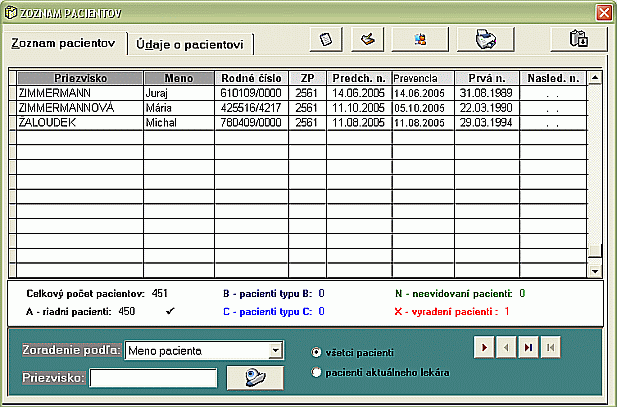Sort by the Priezvisko column header
The width and height of the screenshot is (617, 407).
80,78
